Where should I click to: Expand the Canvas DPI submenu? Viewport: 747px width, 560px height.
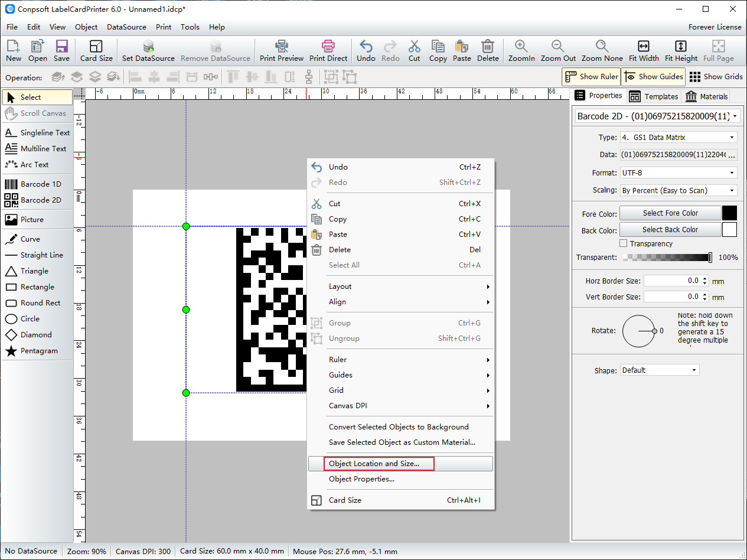tap(400, 406)
